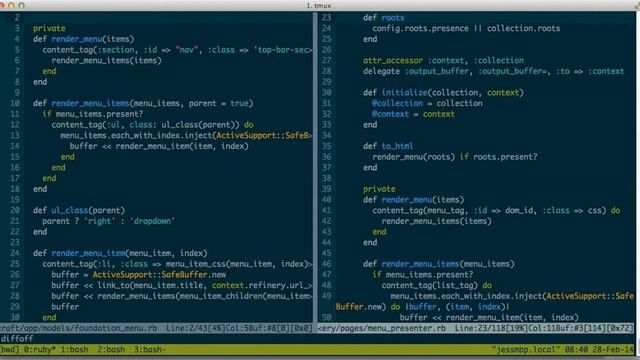Click 'content_tag(list_tag) do' on line 48
Image resolution: width=640 pixels, height=360 pixels.
coord(437,285)
